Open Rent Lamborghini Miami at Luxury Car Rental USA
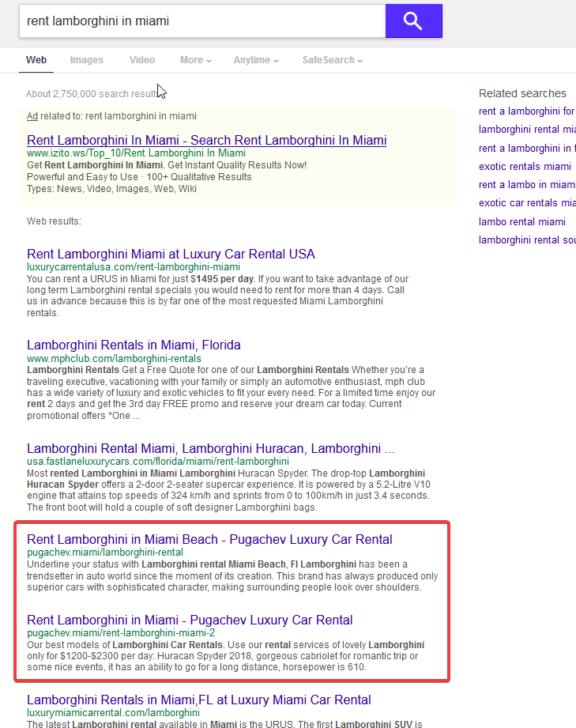The image size is (576, 728). pos(171,254)
